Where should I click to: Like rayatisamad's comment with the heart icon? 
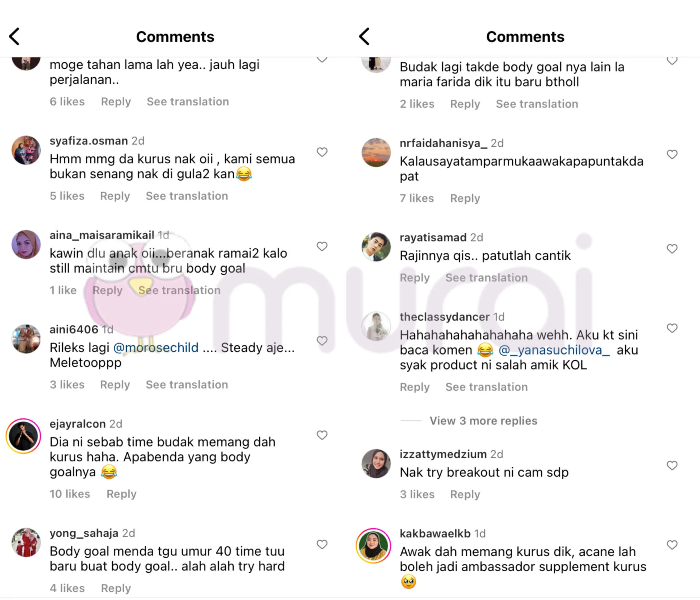point(672,249)
